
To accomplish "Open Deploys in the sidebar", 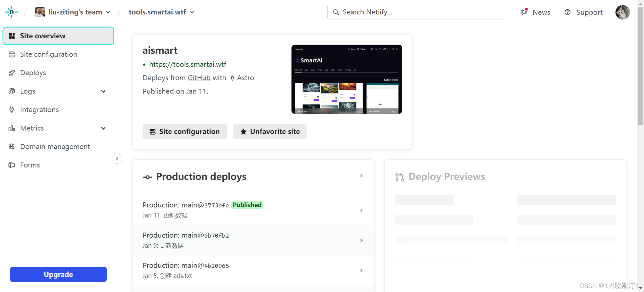I will [x=58, y=73].
